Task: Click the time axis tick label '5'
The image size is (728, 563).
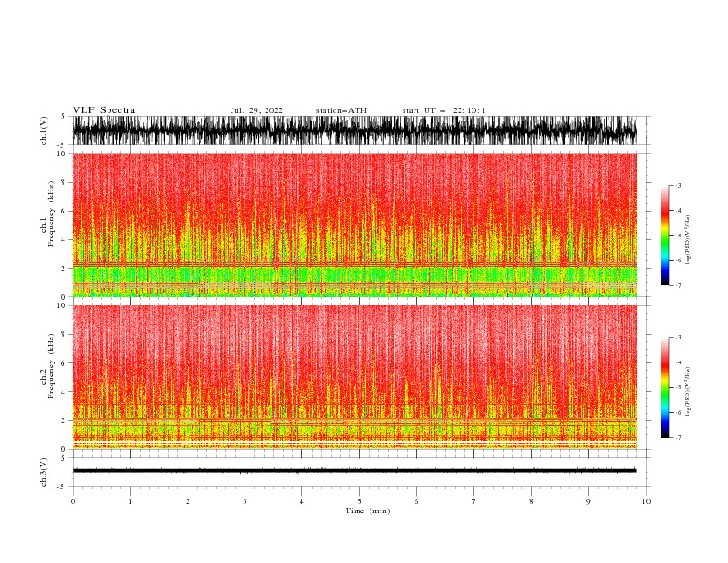Action: point(359,501)
